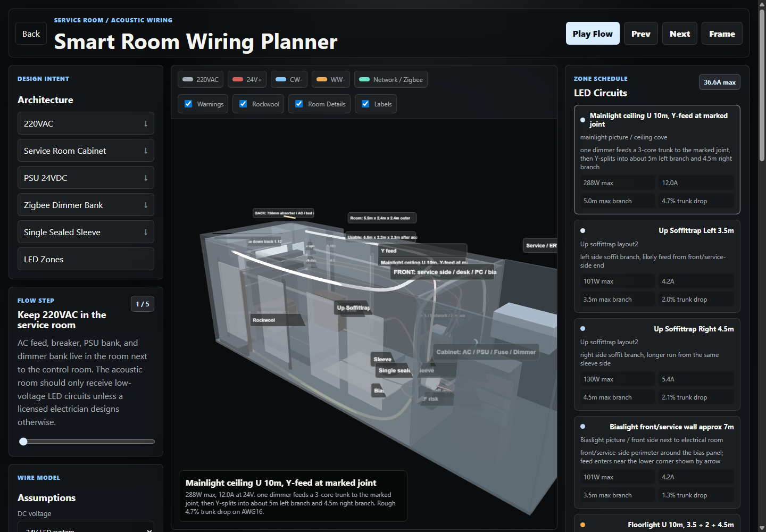The image size is (766, 532).
Task: Select the LED Zones item
Action: click(x=86, y=259)
